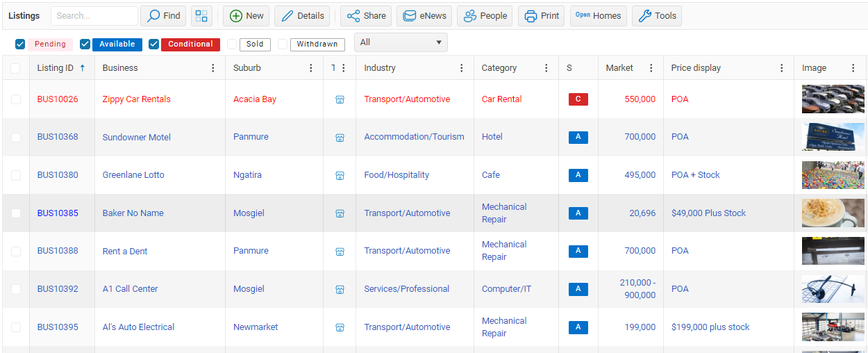The width and height of the screenshot is (868, 353).
Task: Select checkbox for BUS10385 row
Action: point(15,213)
